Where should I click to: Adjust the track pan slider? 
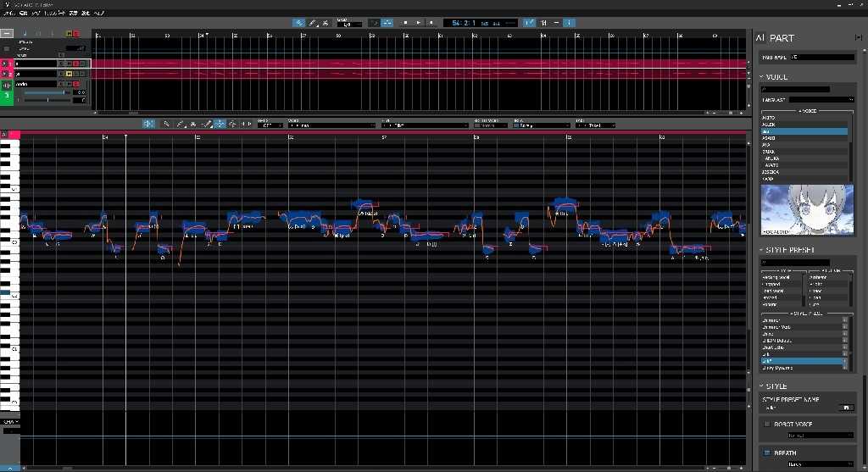click(x=47, y=100)
